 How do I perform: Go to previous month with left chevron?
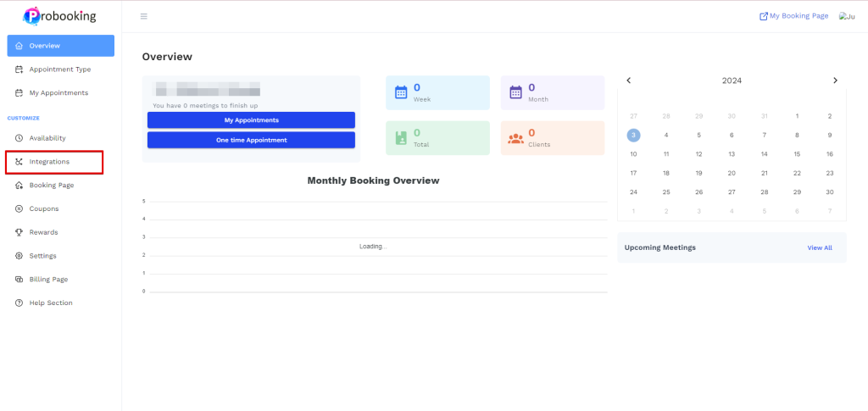pyautogui.click(x=629, y=81)
